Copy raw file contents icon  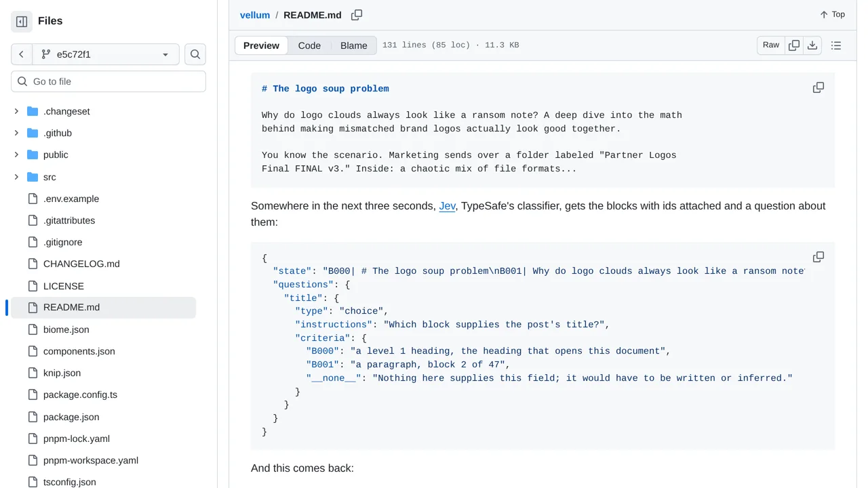[x=794, y=45]
